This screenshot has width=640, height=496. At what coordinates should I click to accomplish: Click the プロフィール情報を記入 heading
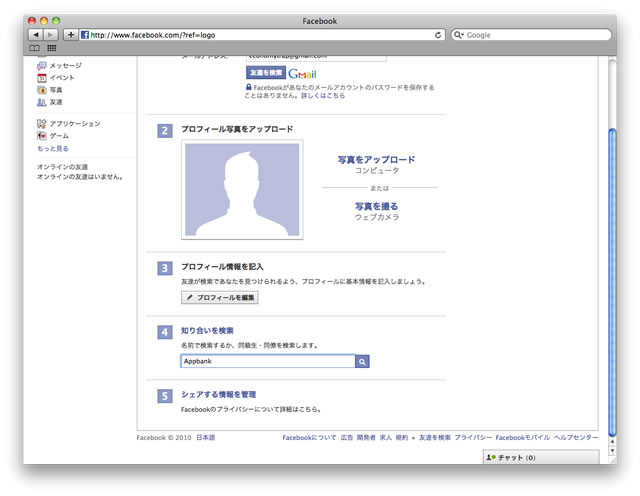(222, 267)
